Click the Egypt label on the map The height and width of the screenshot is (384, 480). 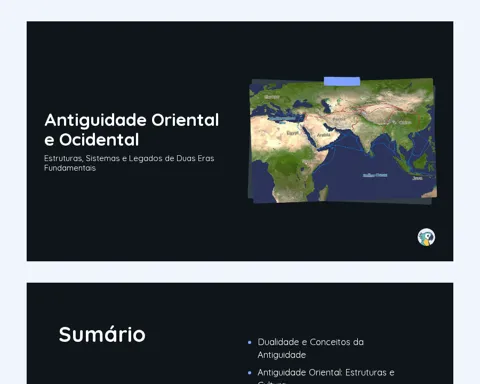(x=293, y=133)
